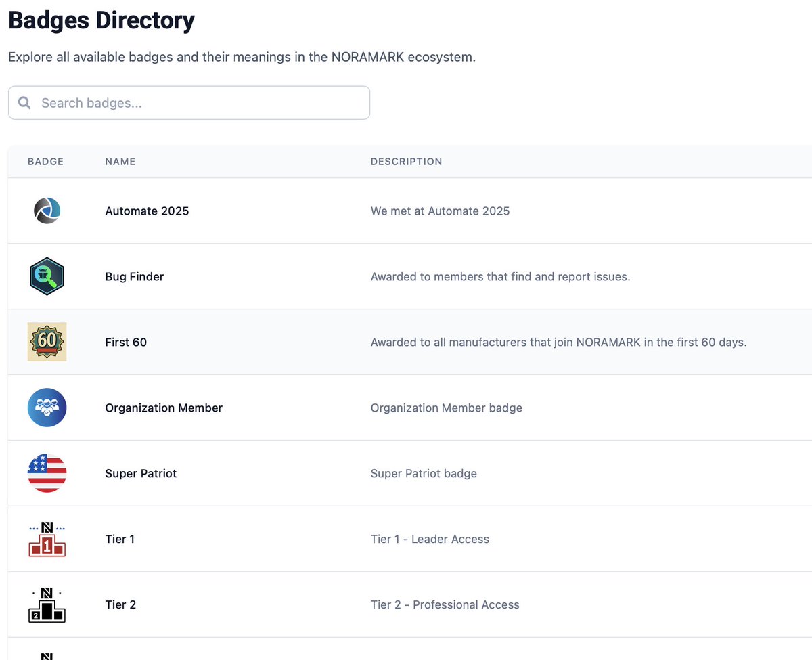Image resolution: width=812 pixels, height=660 pixels.
Task: Click the Bug Finder hexagon badge icon
Action: (47, 276)
